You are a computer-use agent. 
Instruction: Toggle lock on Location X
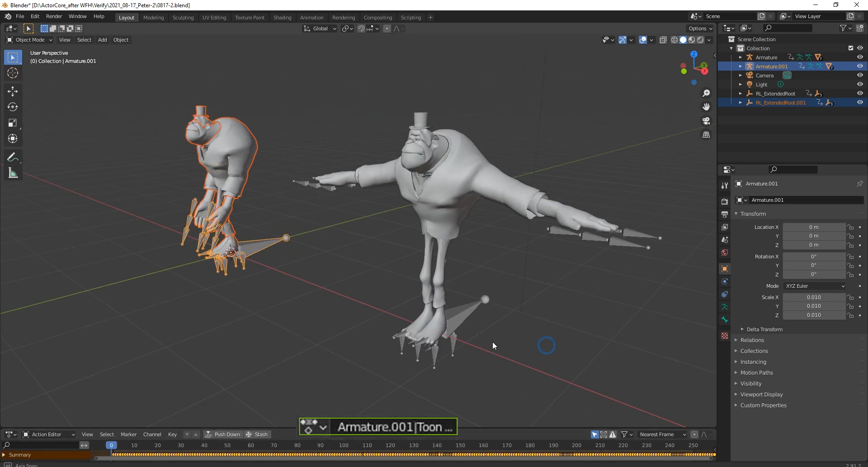[850, 227]
